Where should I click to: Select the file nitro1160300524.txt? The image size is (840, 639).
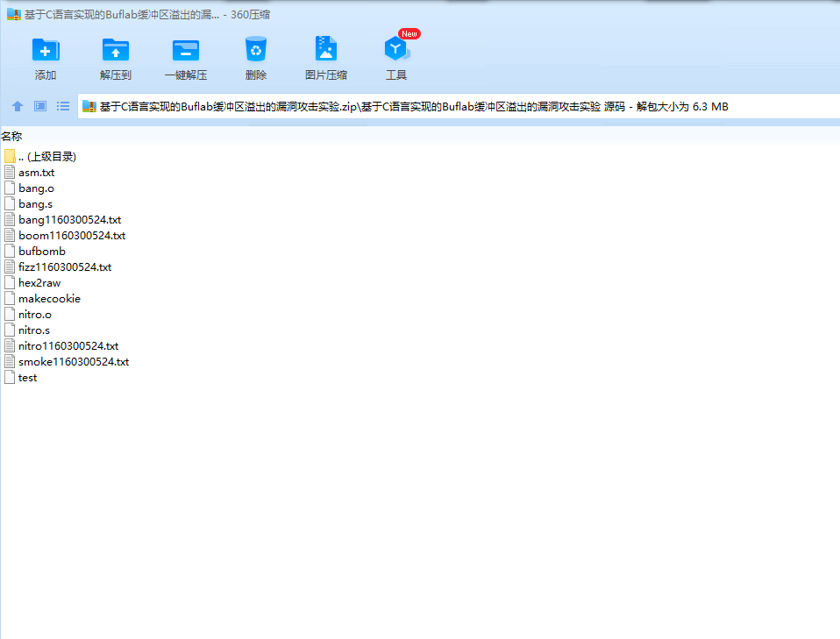coord(68,346)
